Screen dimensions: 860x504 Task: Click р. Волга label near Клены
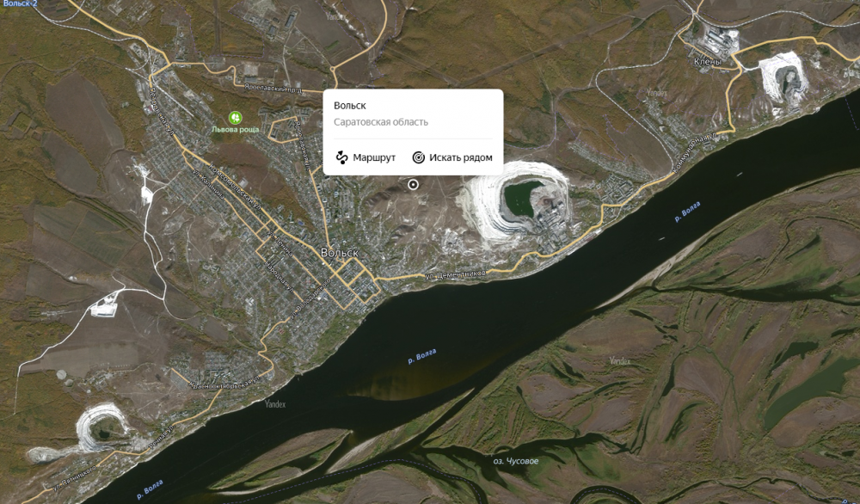687,212
